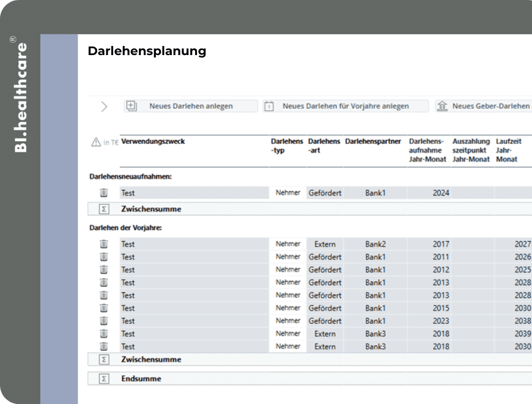532x404 pixels.
Task: Click Zwischensumme label under Darlehen der Vorjahre
Action: click(151, 359)
